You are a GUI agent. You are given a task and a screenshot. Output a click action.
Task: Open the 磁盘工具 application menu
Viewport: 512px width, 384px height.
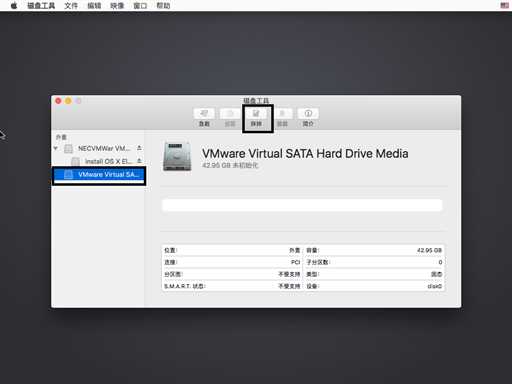pos(41,6)
